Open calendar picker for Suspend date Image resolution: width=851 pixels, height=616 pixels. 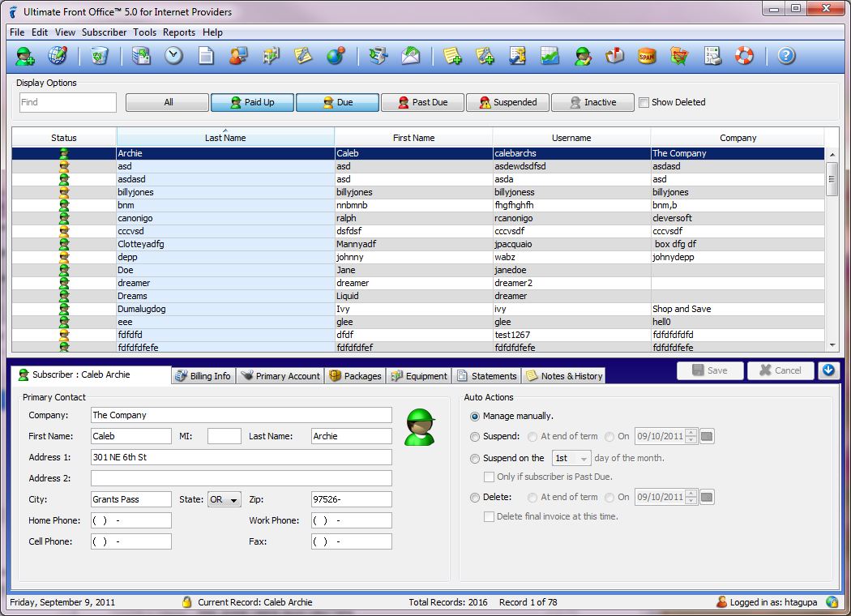click(707, 436)
